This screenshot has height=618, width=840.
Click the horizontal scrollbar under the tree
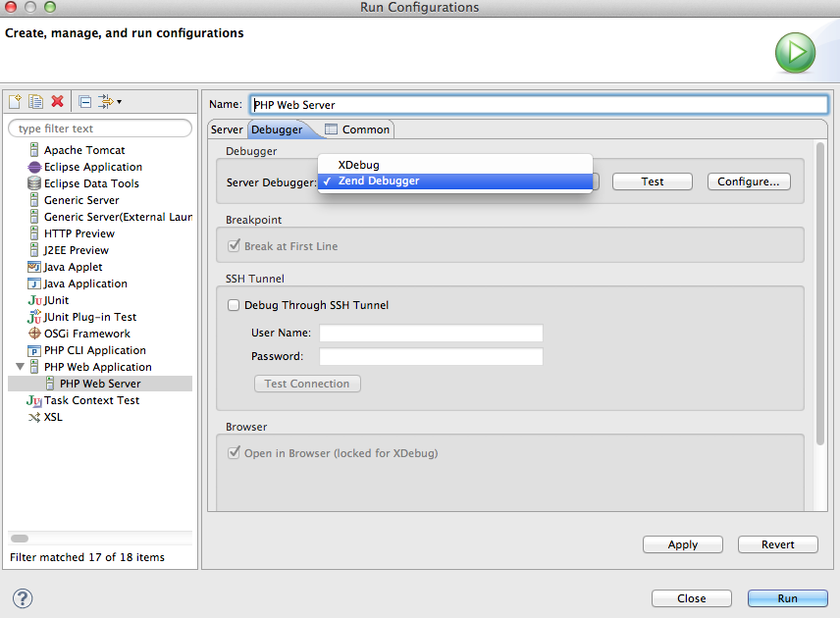coord(20,539)
